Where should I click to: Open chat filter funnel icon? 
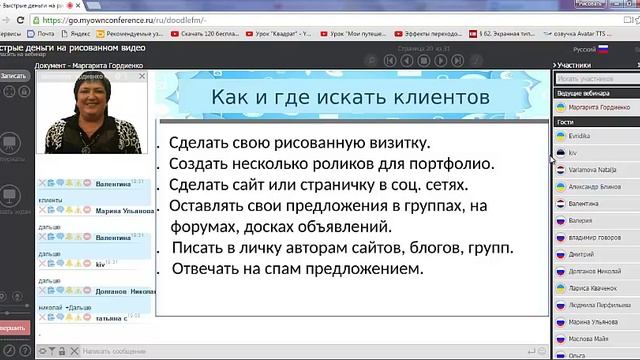click(x=52, y=351)
